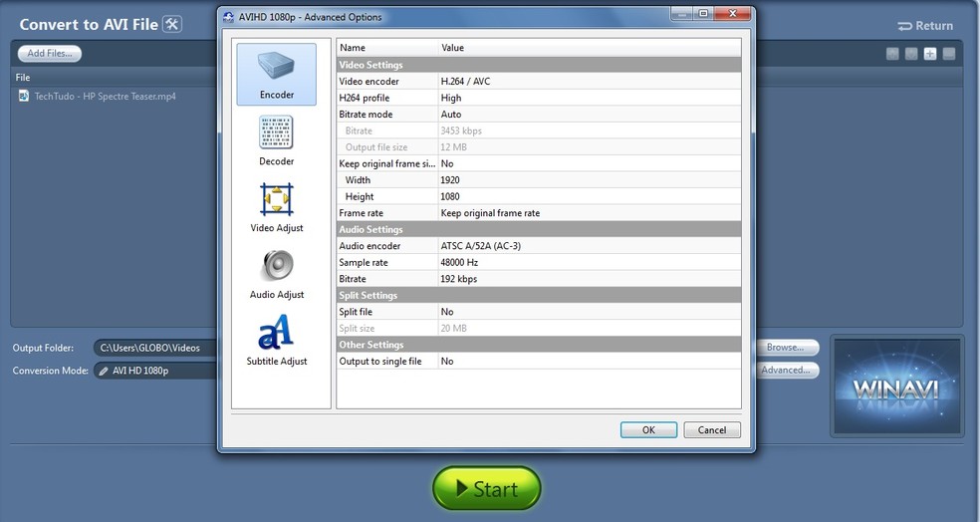Click the disabled Bitrate 3453 kbps value
This screenshot has height=522, width=980.
click(590, 130)
